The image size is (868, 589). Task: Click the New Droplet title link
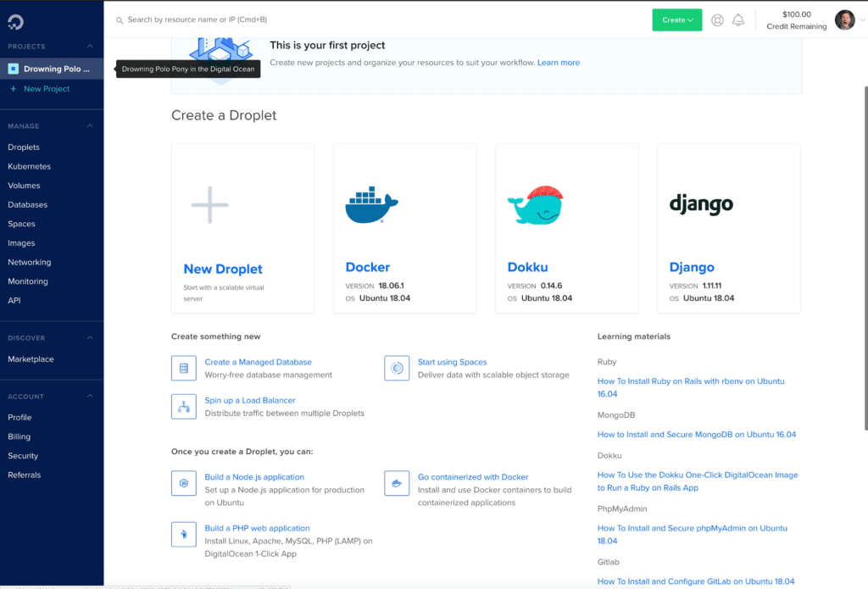point(223,269)
